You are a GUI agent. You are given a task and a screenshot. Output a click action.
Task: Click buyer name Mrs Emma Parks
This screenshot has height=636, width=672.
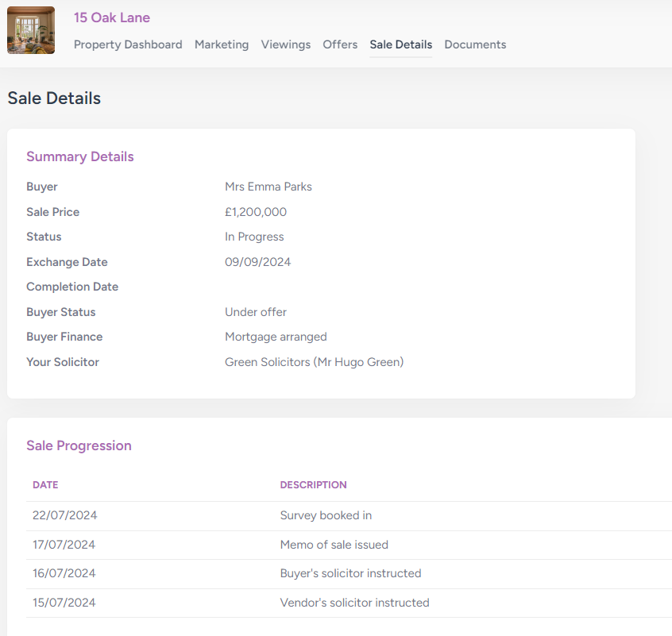[268, 187]
